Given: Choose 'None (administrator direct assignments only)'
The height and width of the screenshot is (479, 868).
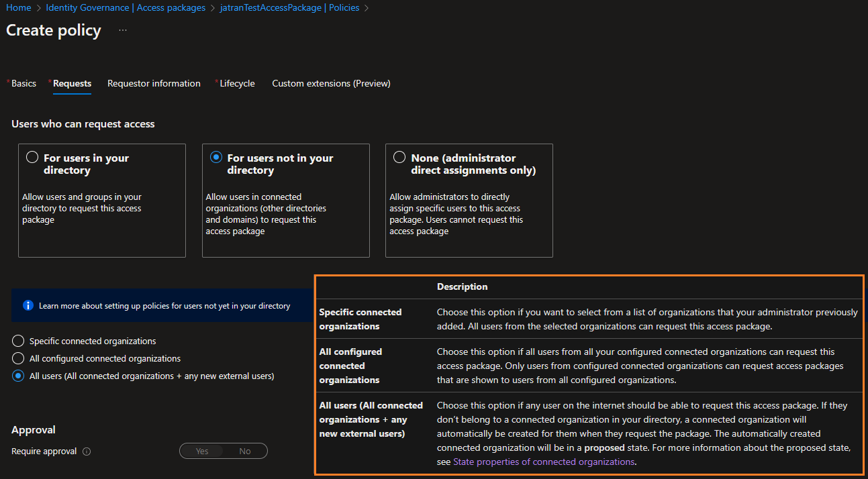Looking at the screenshot, I should click(399, 156).
